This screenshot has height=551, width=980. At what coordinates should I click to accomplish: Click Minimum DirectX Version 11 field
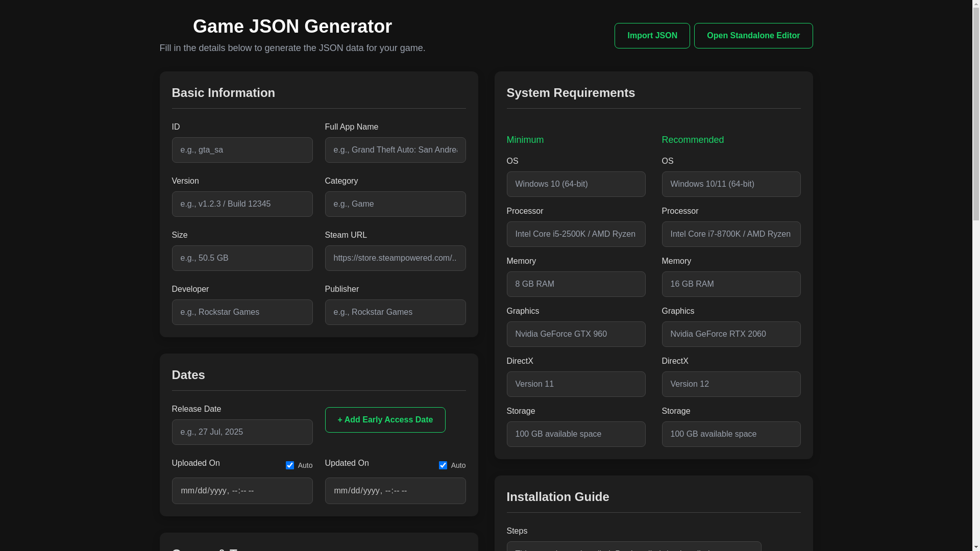click(x=576, y=384)
